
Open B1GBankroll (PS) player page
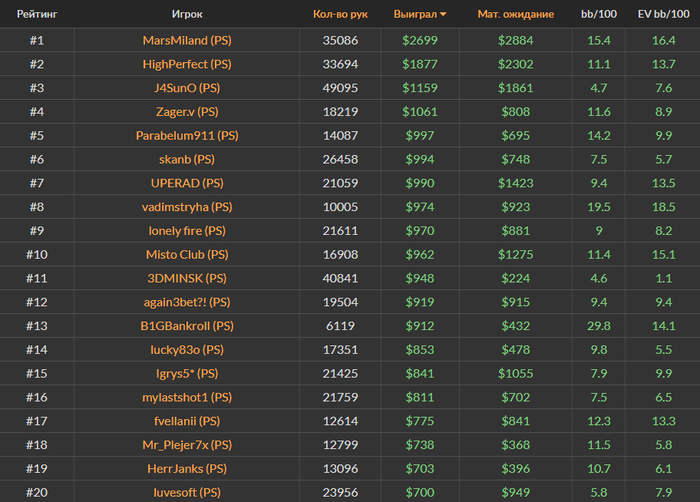187,326
